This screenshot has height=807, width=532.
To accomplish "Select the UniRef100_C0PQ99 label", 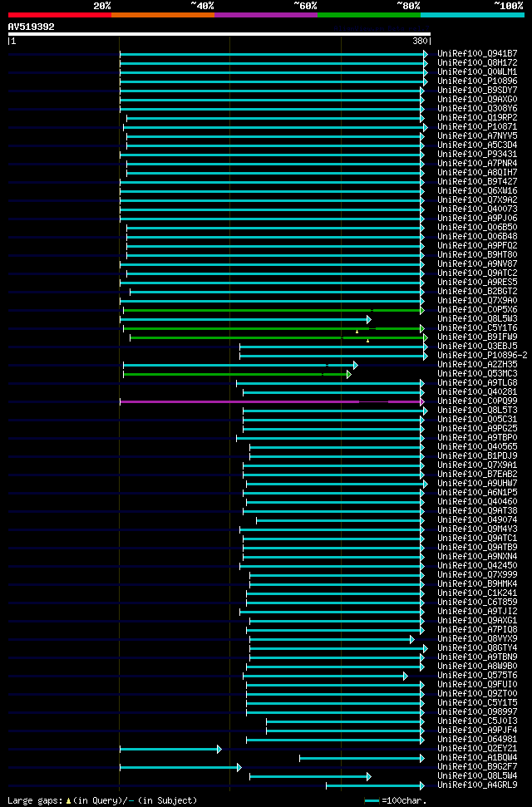I will coord(477,401).
